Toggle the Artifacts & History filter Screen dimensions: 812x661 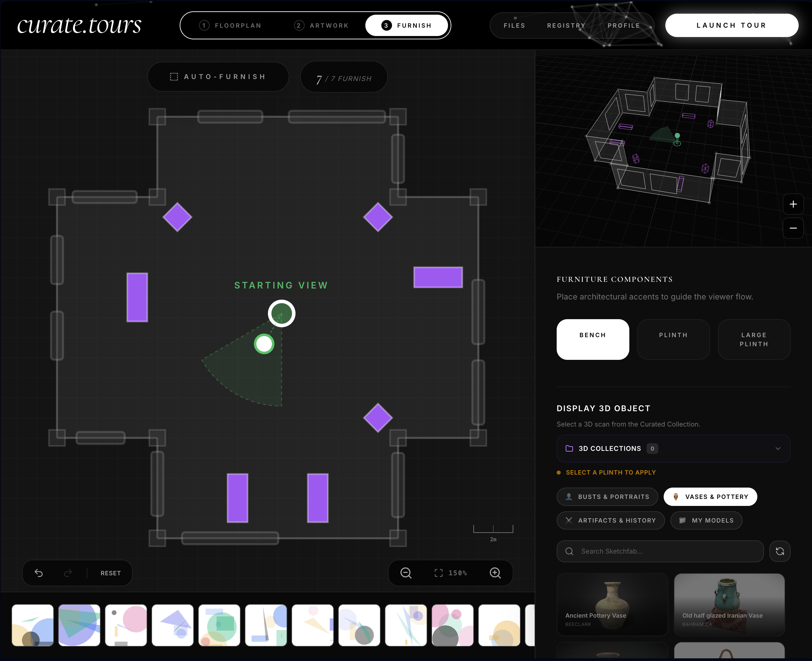pyautogui.click(x=611, y=521)
